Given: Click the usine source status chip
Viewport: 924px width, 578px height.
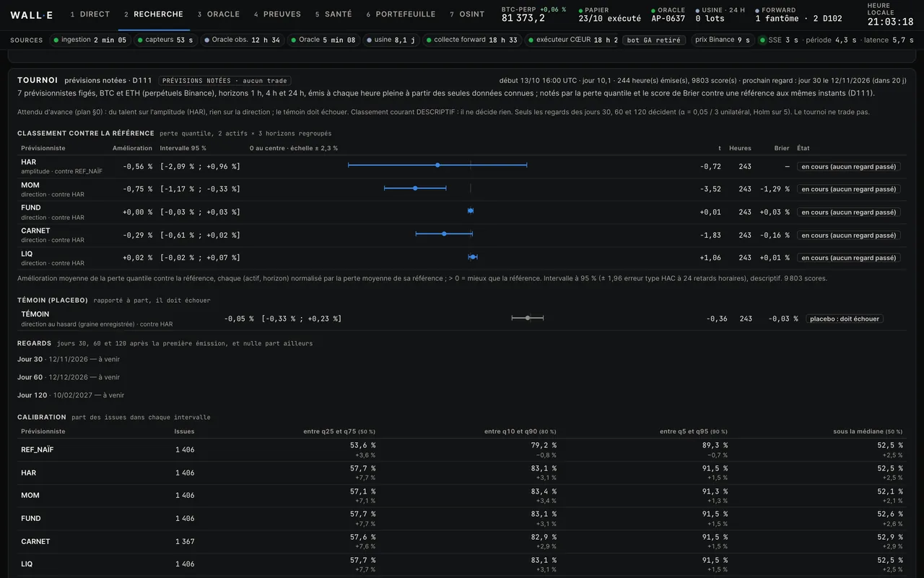Looking at the screenshot, I should point(391,40).
